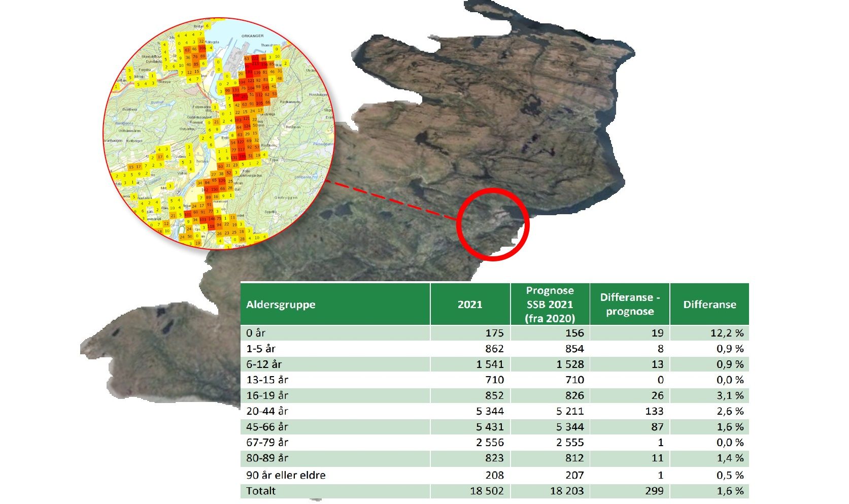Select the Prognose SSB 2021 header cell
Image resolution: width=849 pixels, height=504 pixels.
point(550,305)
